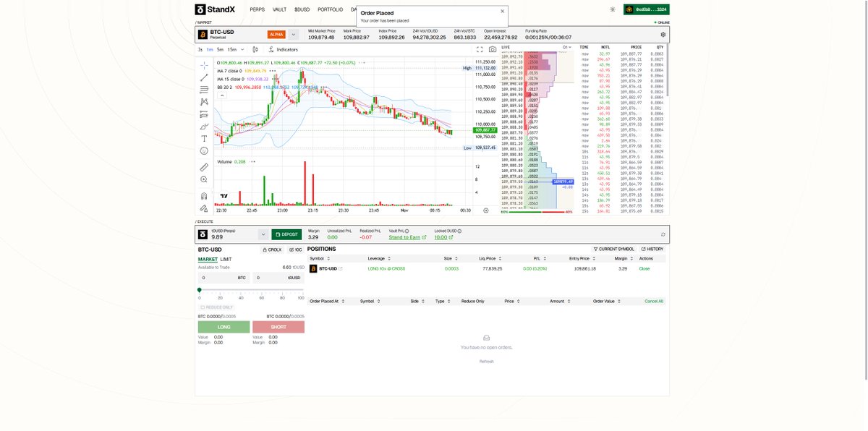The height and width of the screenshot is (431, 868).
Task: Open the PORTFOLIO navigation tab
Action: click(331, 9)
